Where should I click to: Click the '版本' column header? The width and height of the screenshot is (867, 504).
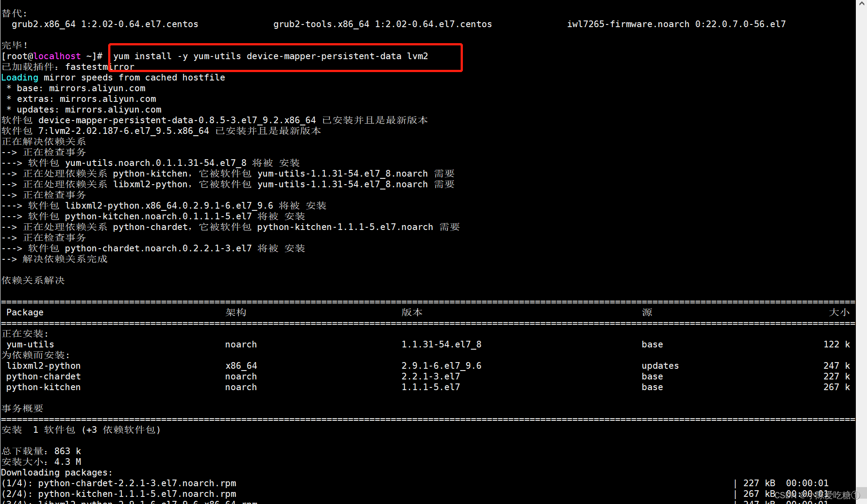tap(412, 313)
